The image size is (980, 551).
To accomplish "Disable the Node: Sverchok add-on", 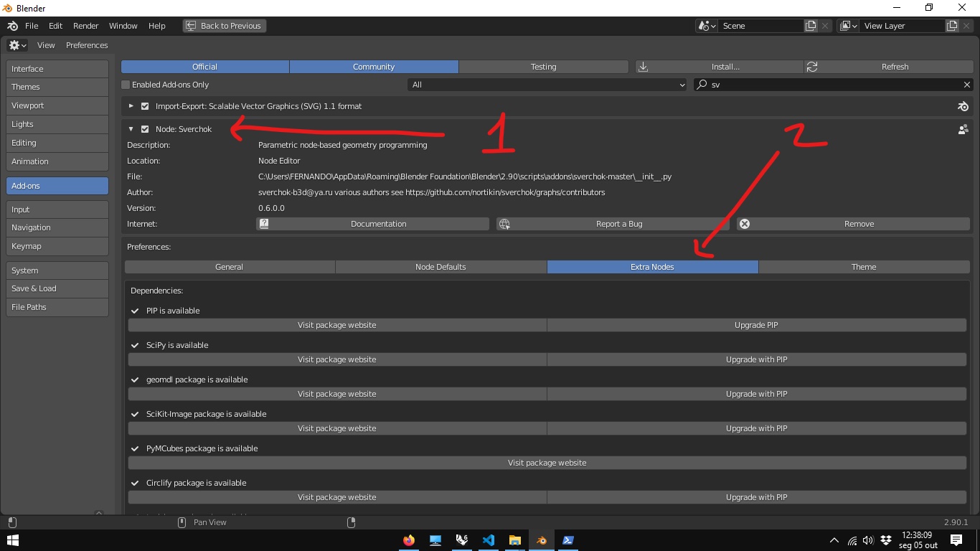I will tap(145, 129).
